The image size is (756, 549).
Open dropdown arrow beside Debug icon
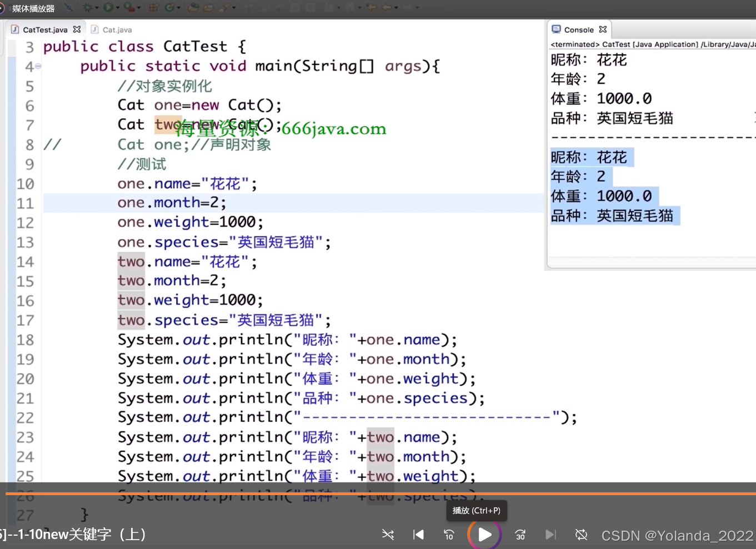tap(97, 8)
